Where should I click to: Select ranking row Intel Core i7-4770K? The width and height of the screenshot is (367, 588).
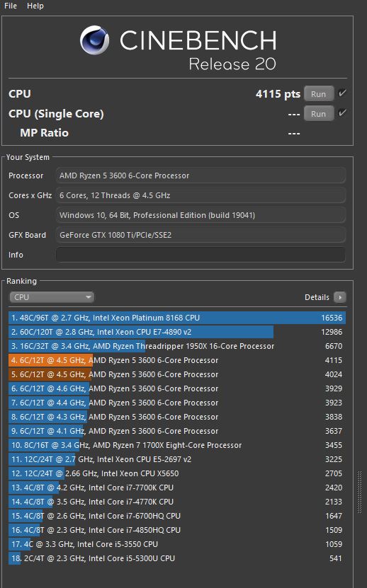(x=177, y=502)
